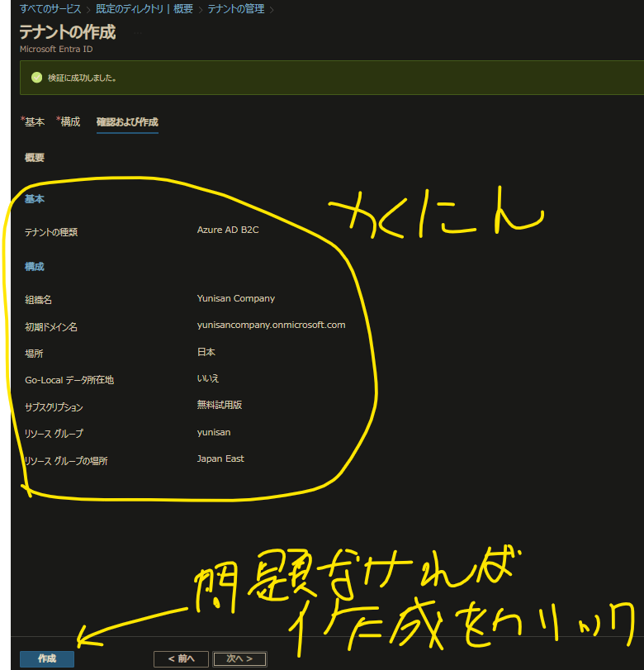Click the green validation success checkmark icon
644x670 pixels.
(x=36, y=78)
